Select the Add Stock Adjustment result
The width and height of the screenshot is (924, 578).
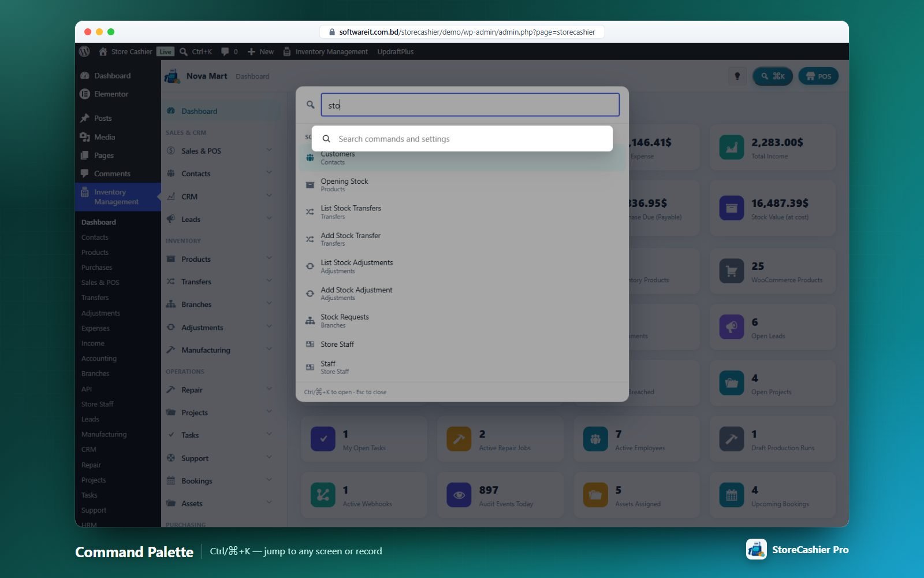pos(462,294)
